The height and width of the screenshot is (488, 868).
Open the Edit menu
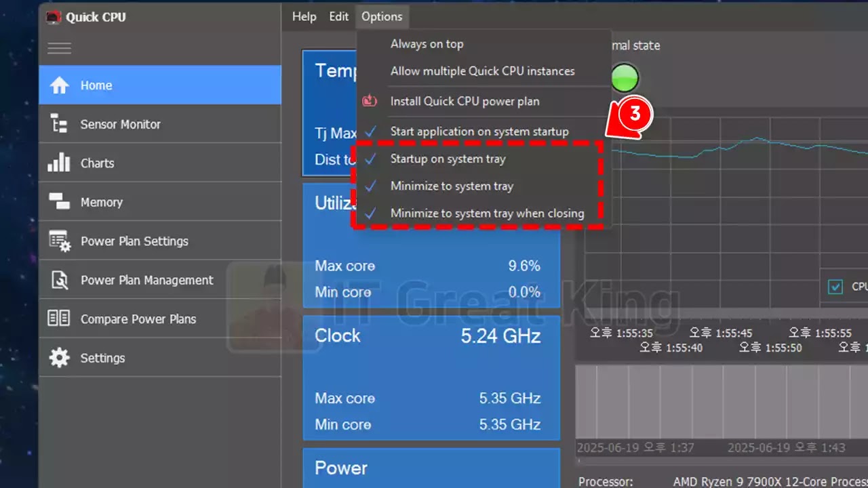click(339, 17)
